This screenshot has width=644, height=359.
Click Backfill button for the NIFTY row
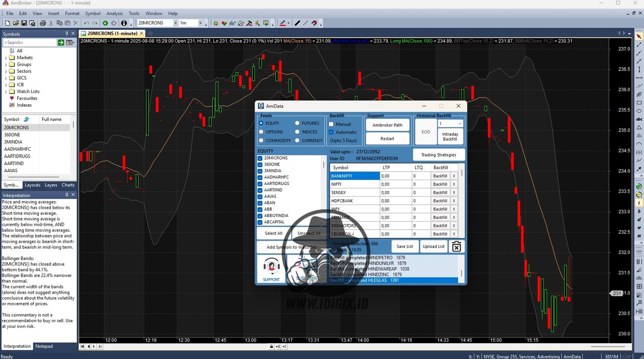440,184
